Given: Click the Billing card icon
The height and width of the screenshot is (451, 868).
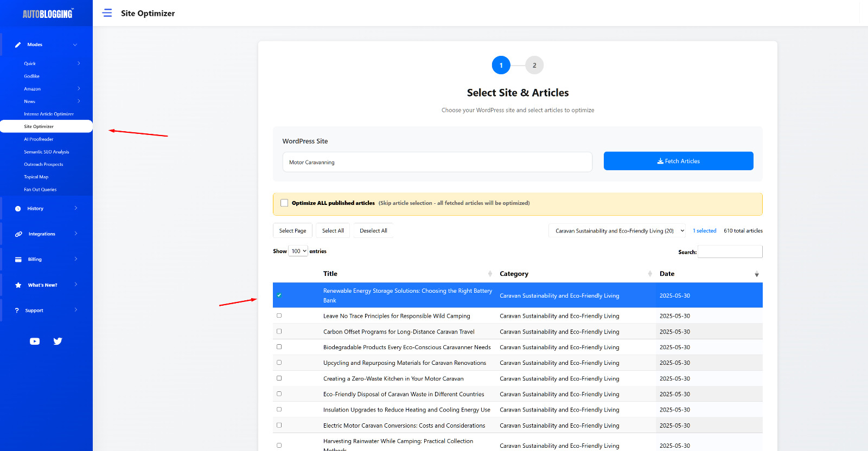Looking at the screenshot, I should click(18, 260).
